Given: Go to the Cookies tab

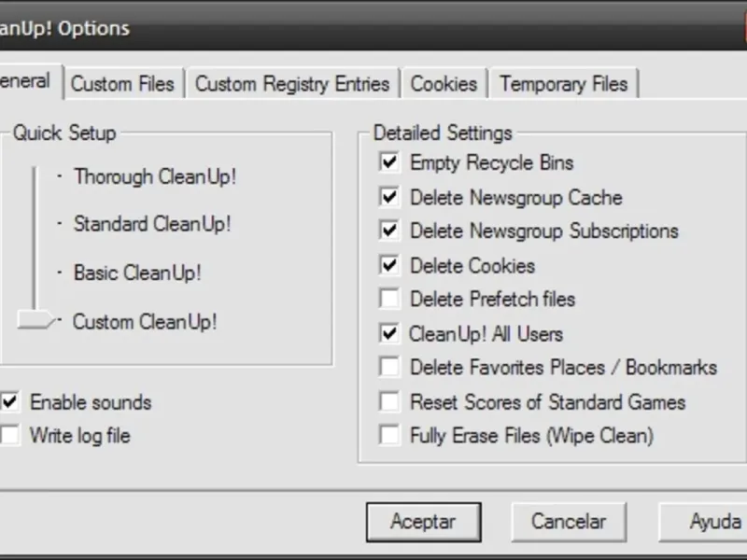Looking at the screenshot, I should tap(444, 83).
